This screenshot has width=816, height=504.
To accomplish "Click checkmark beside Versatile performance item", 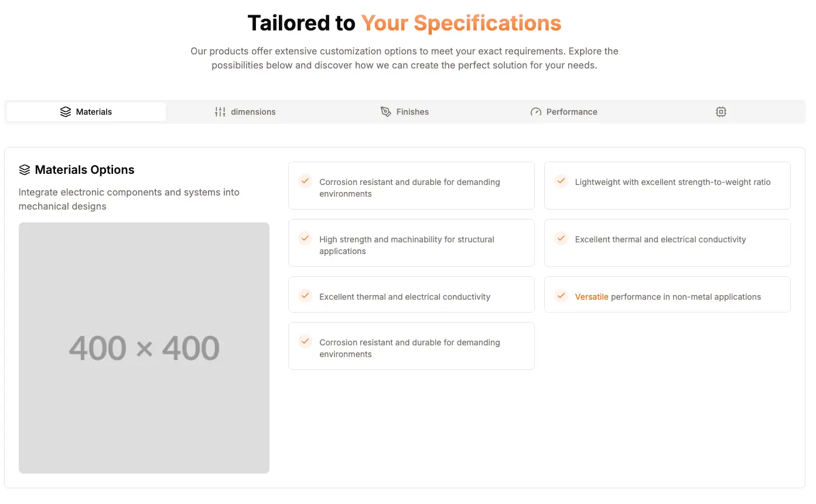I will click(x=561, y=296).
